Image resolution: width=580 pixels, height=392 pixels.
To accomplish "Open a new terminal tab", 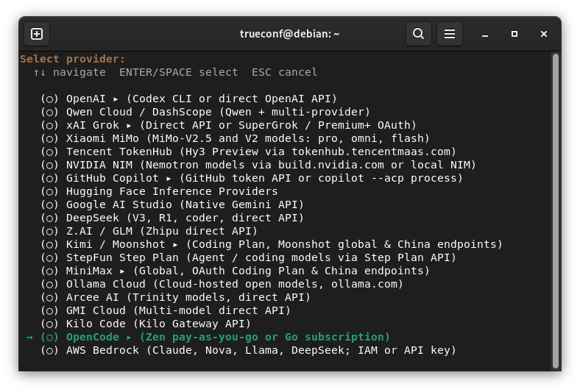I will coord(37,34).
